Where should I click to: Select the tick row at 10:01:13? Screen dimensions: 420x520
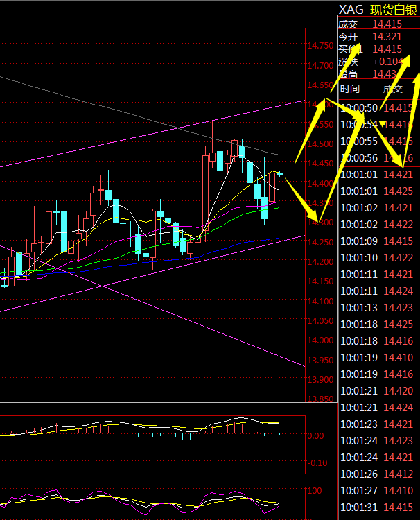(x=376, y=307)
